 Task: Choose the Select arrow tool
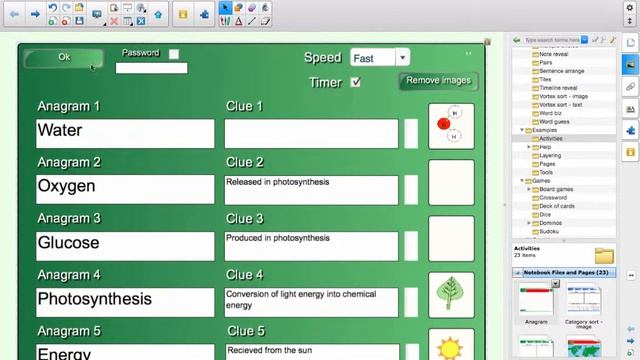click(225, 8)
